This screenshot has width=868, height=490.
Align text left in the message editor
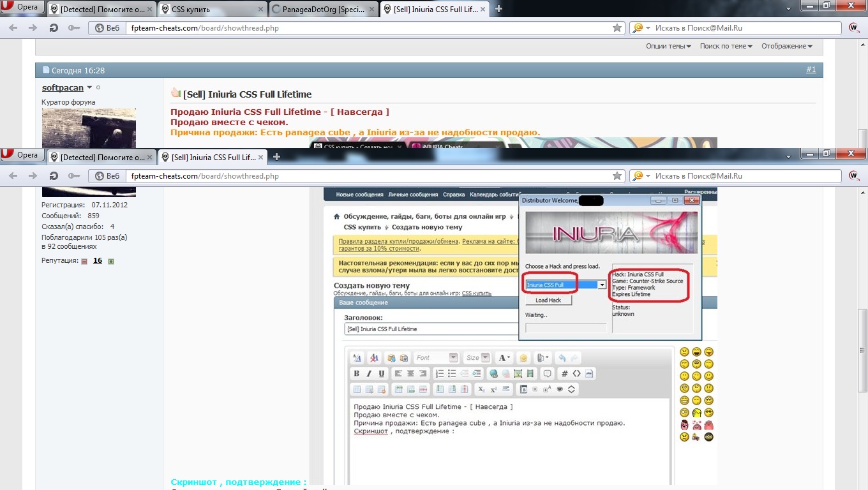click(x=398, y=373)
